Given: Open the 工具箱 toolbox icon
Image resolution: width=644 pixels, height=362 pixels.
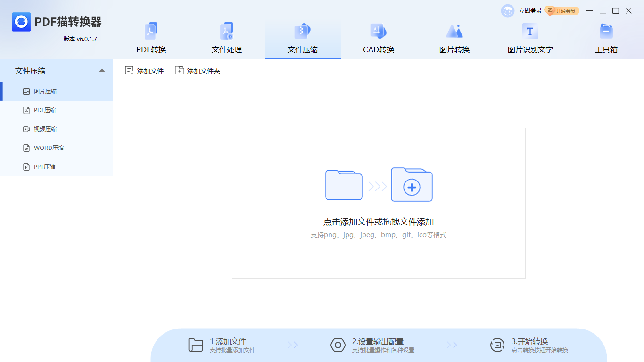Looking at the screenshot, I should coord(606,31).
